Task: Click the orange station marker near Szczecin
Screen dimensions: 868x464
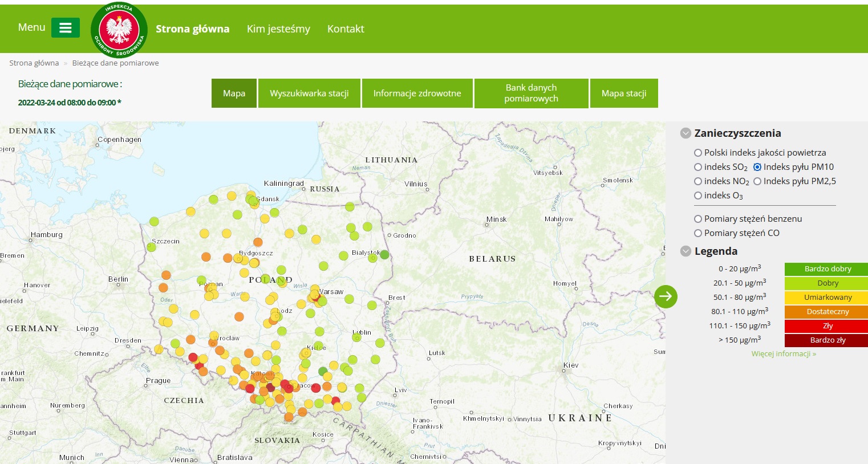Action: [x=166, y=275]
